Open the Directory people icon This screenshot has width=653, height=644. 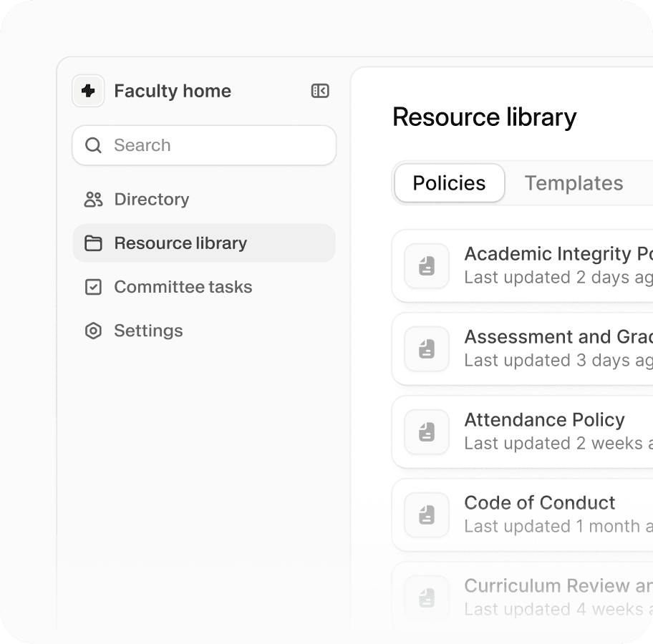click(x=93, y=200)
